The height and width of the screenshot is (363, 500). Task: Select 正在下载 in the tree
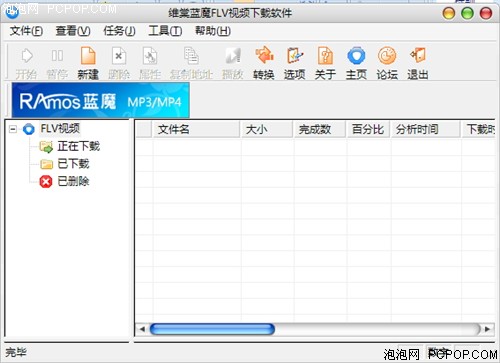coord(79,146)
